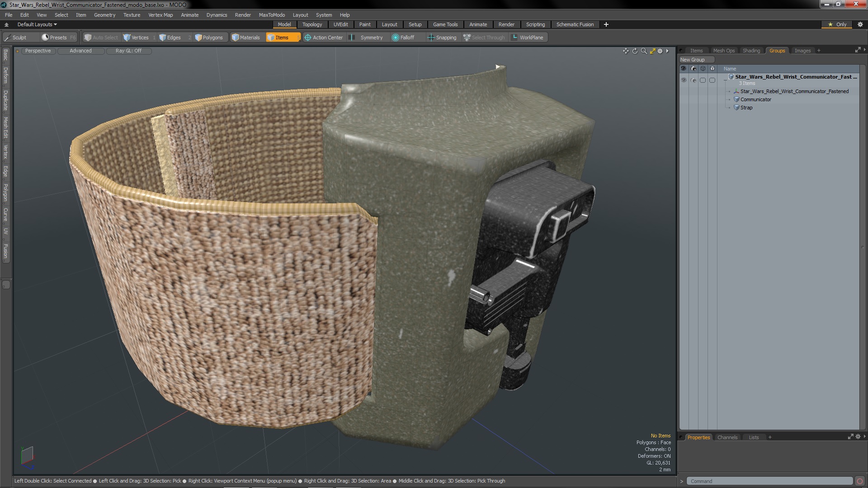Click the viewport rotate icon
This screenshot has width=868, height=488.
pyautogui.click(x=635, y=51)
